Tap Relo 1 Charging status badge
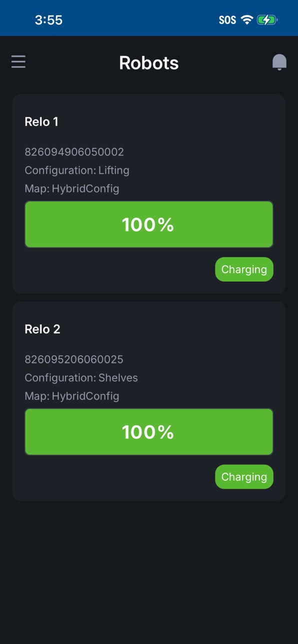 click(244, 270)
